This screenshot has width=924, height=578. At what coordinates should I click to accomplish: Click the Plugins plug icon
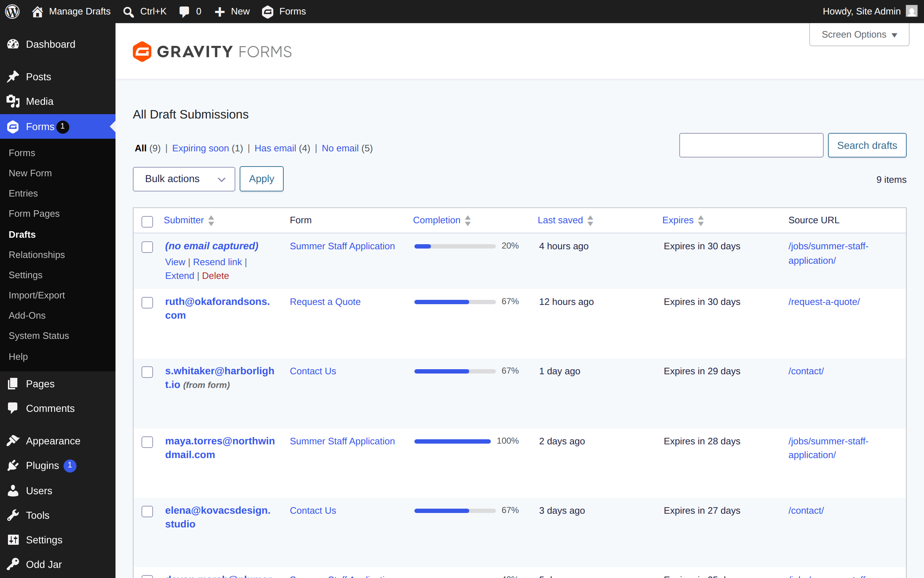13,465
